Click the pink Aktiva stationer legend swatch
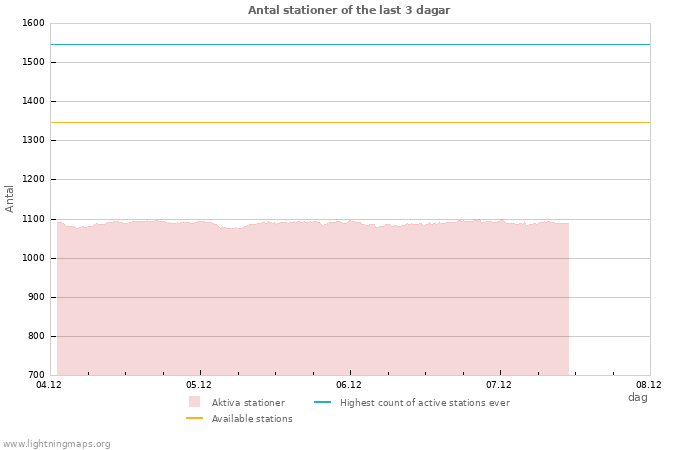The width and height of the screenshot is (700, 450). pos(194,402)
